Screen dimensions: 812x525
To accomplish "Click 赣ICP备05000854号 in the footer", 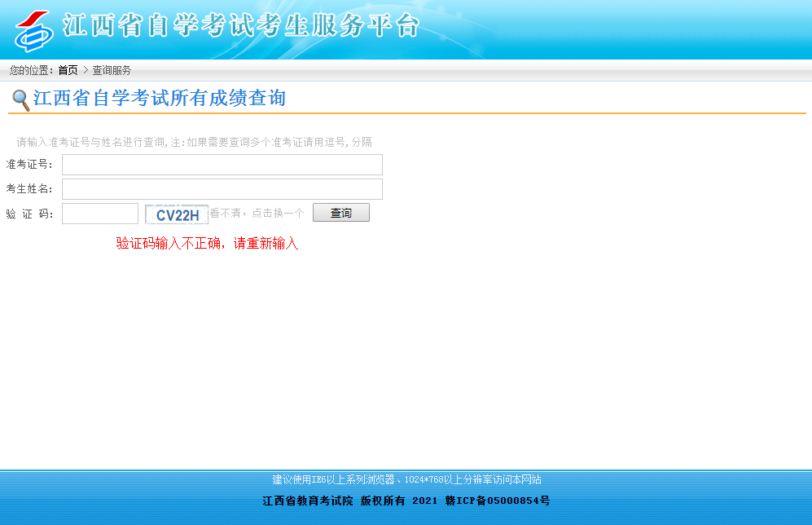I will 497,501.
